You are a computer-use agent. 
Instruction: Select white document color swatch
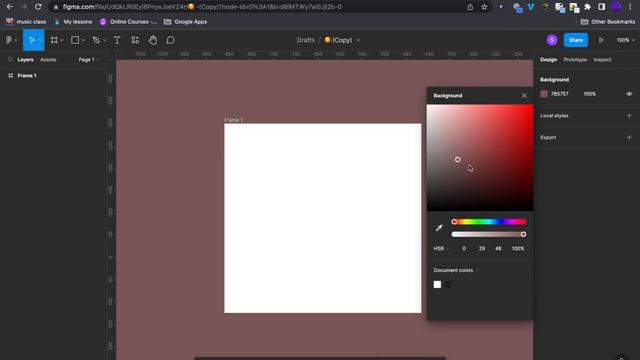pyautogui.click(x=437, y=284)
